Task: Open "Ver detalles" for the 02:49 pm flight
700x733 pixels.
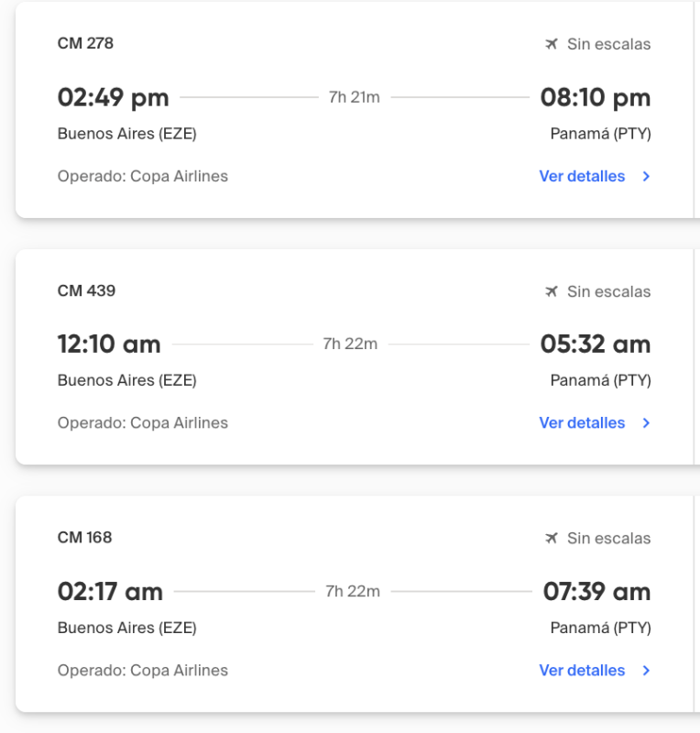Action: pos(582,176)
